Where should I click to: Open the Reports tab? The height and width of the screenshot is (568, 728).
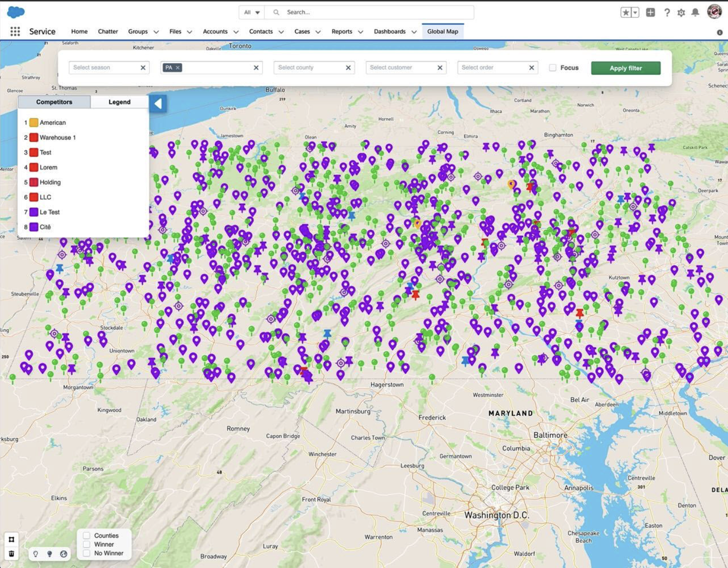[342, 31]
